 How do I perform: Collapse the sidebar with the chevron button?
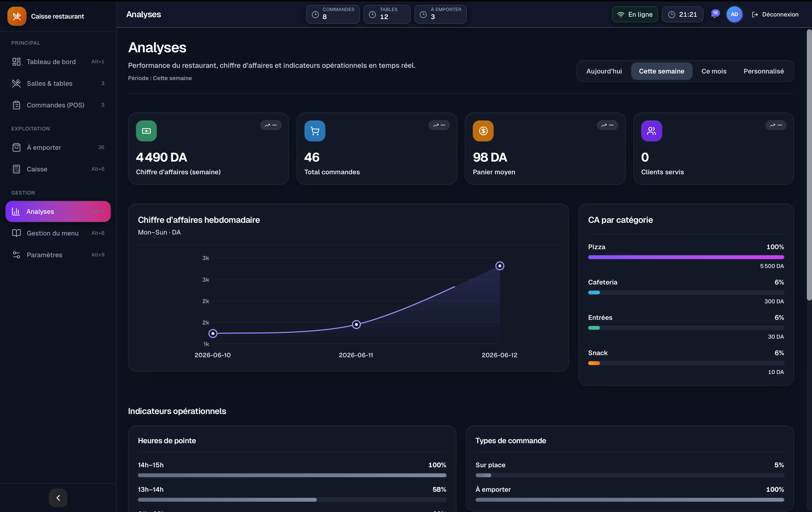58,497
